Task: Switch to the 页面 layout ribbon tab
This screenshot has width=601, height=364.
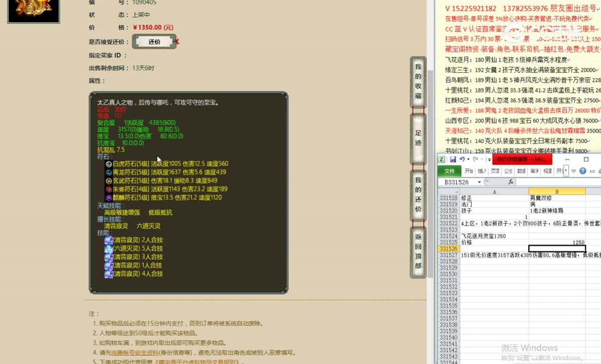Action: point(495,171)
